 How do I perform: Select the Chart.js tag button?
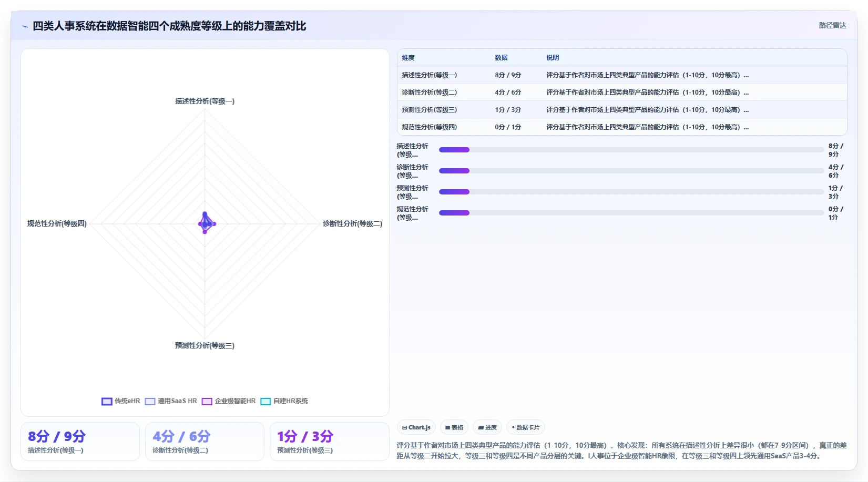tap(416, 427)
